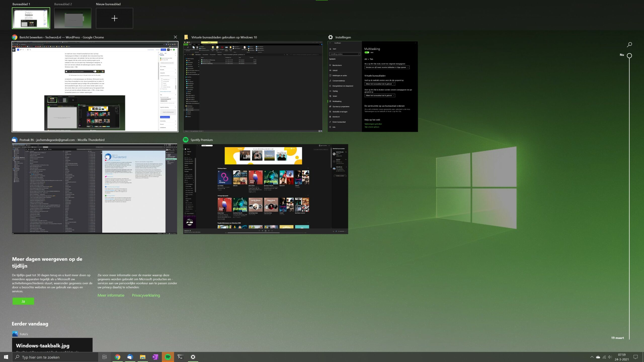
Task: Click the search magnifier icon top right
Action: (629, 44)
